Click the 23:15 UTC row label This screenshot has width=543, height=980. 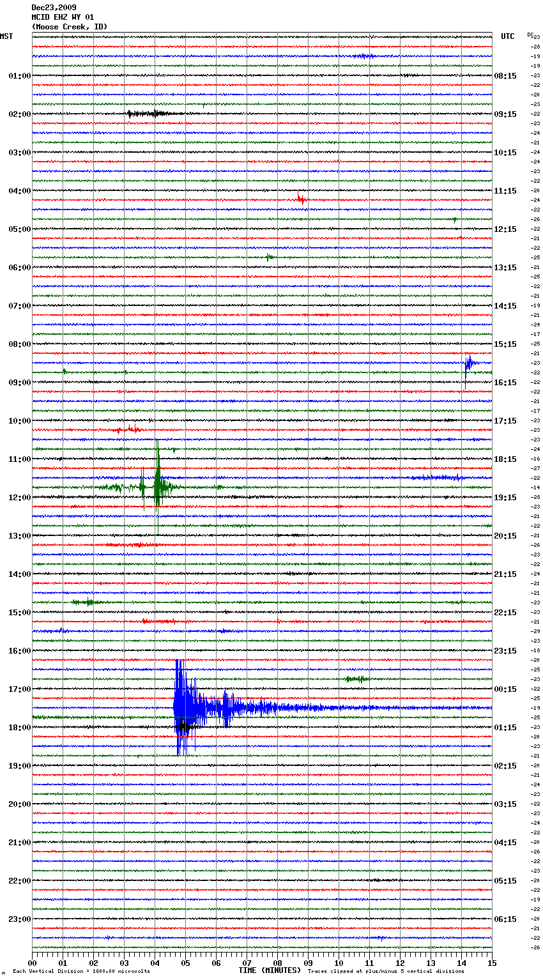pos(505,651)
